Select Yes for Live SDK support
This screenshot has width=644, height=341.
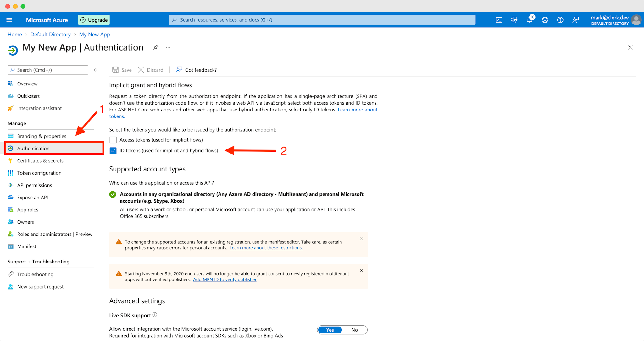pos(330,330)
